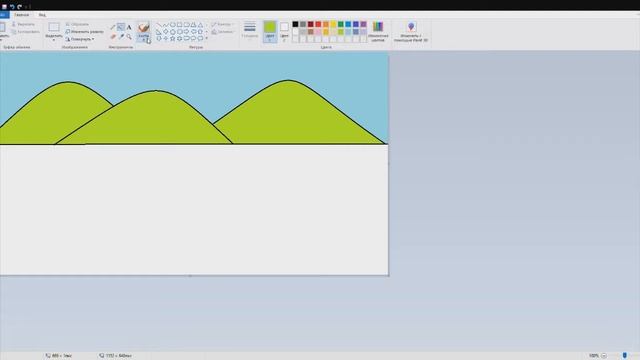The width and height of the screenshot is (640, 360).
Task: Open the shape Fill (Заливка) dropdown
Action: click(x=223, y=31)
